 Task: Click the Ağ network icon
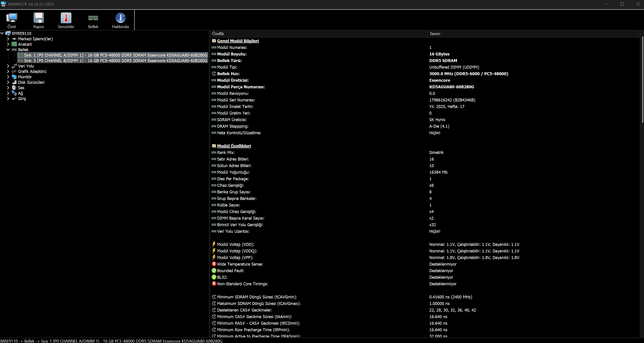coord(14,93)
